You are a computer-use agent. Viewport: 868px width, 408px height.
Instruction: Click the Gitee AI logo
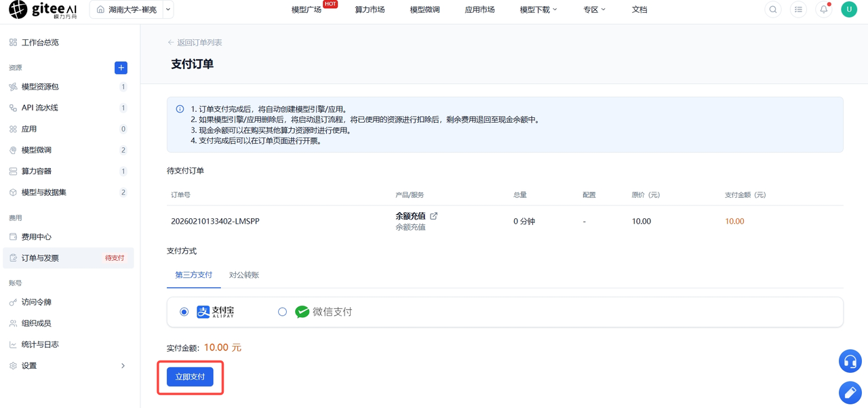(43, 9)
